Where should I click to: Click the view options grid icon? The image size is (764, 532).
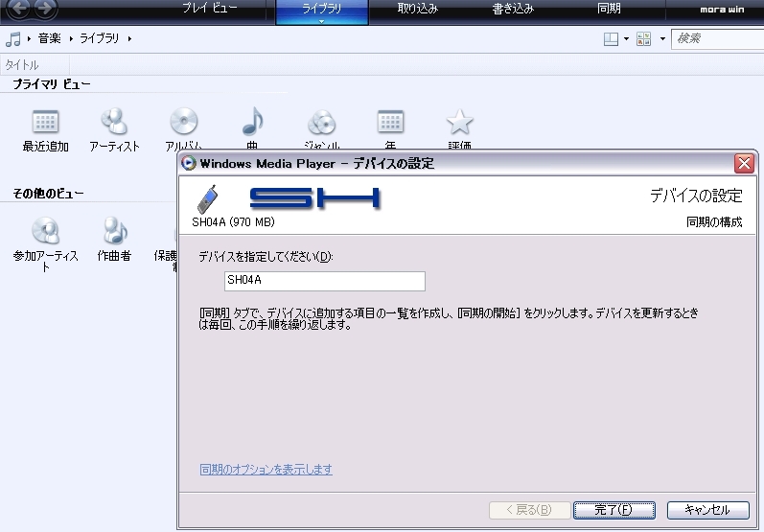(643, 39)
